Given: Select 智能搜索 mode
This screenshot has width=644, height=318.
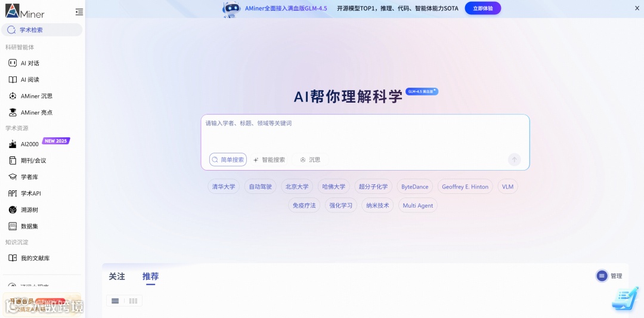Looking at the screenshot, I should [269, 160].
